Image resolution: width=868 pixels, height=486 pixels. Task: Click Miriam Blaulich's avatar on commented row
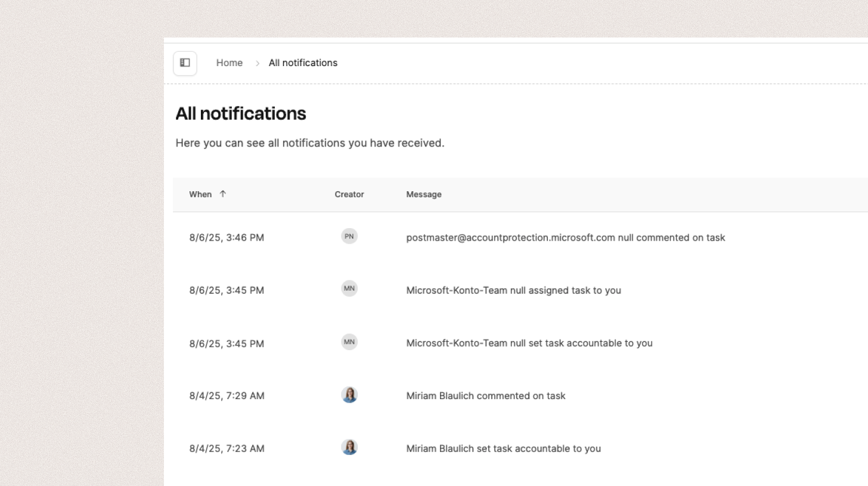[x=349, y=395]
